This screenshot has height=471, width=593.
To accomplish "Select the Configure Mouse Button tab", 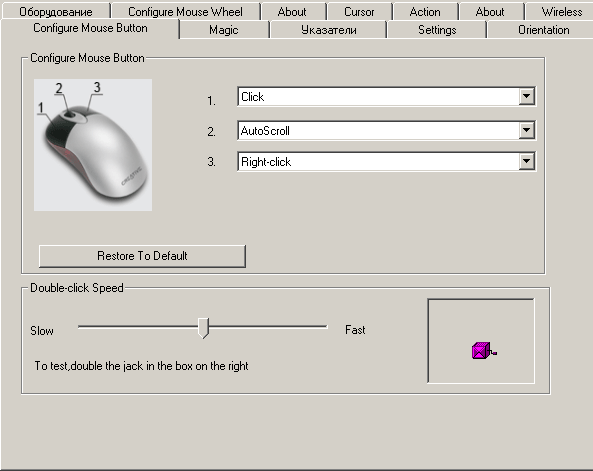I will pos(90,28).
